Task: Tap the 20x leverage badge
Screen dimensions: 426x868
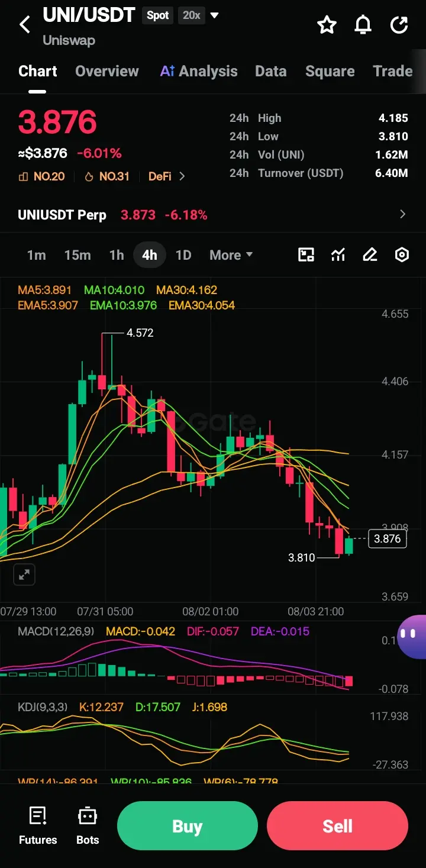Action: click(x=191, y=15)
